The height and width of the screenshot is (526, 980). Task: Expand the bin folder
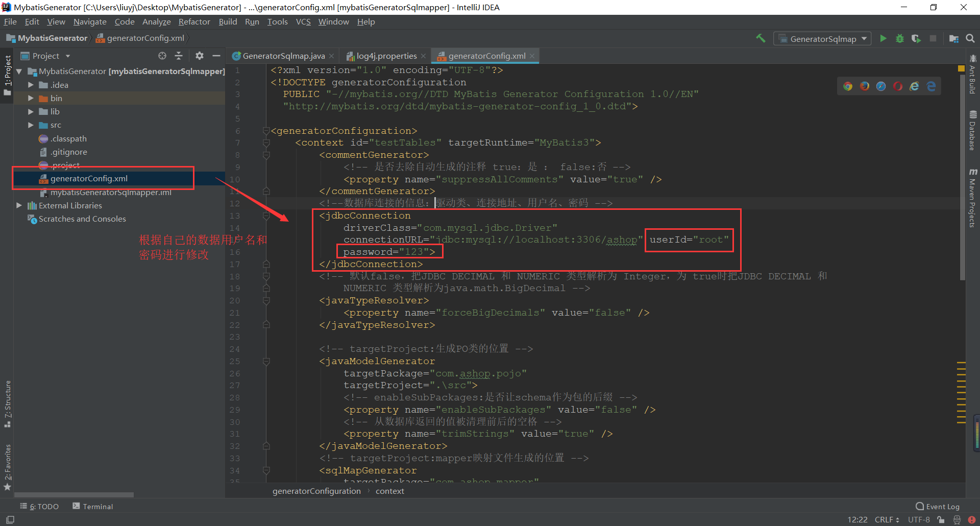coord(31,98)
